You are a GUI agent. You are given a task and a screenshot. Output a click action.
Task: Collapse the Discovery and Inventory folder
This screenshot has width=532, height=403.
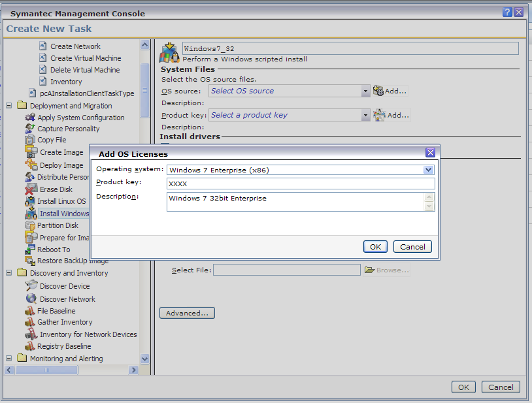click(9, 272)
